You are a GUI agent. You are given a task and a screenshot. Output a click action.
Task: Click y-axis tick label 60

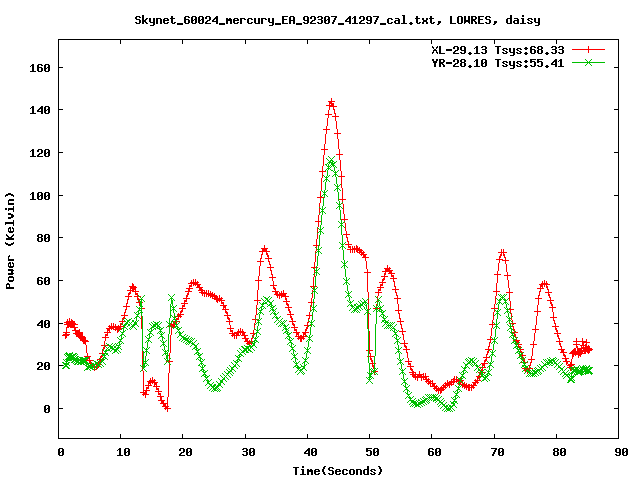coord(43,281)
